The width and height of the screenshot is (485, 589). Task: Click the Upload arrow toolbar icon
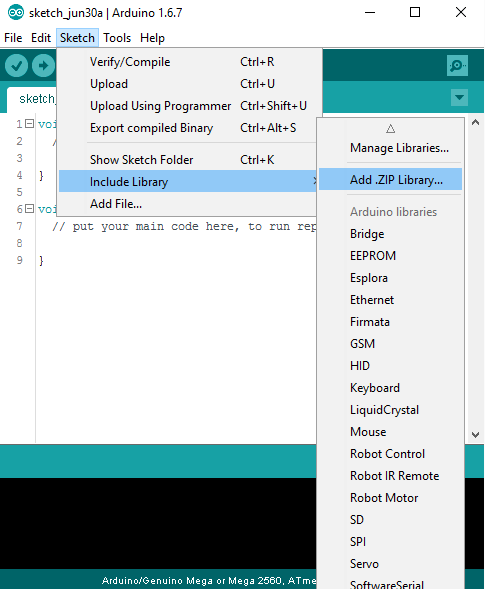[x=43, y=66]
